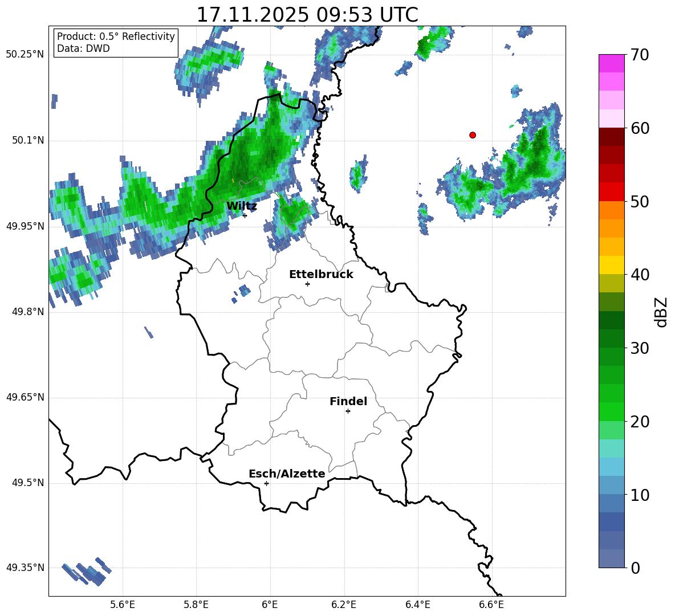Click the 40 tick label on colorbar
Viewport: 675px width, 616px height.
(640, 275)
